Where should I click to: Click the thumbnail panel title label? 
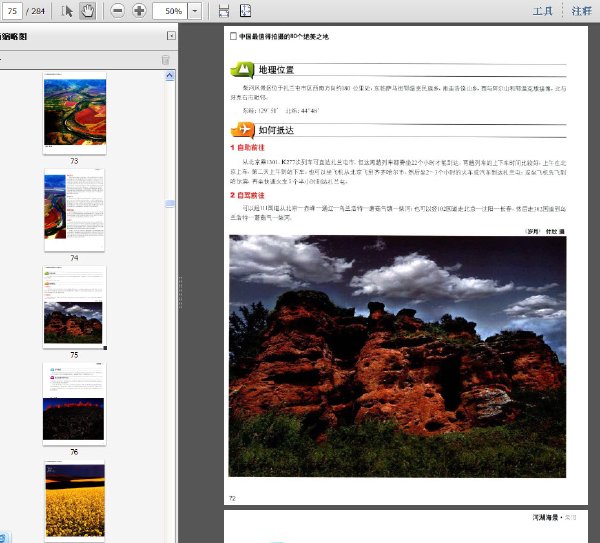(14, 37)
